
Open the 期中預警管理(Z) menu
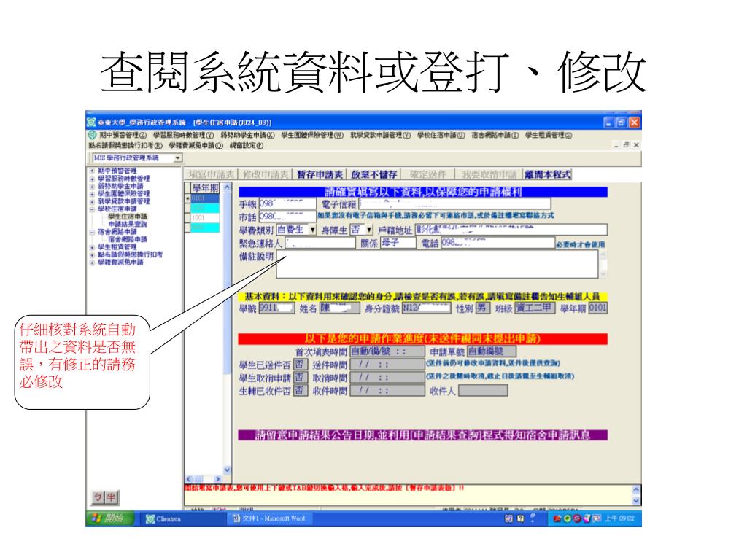[x=123, y=135]
